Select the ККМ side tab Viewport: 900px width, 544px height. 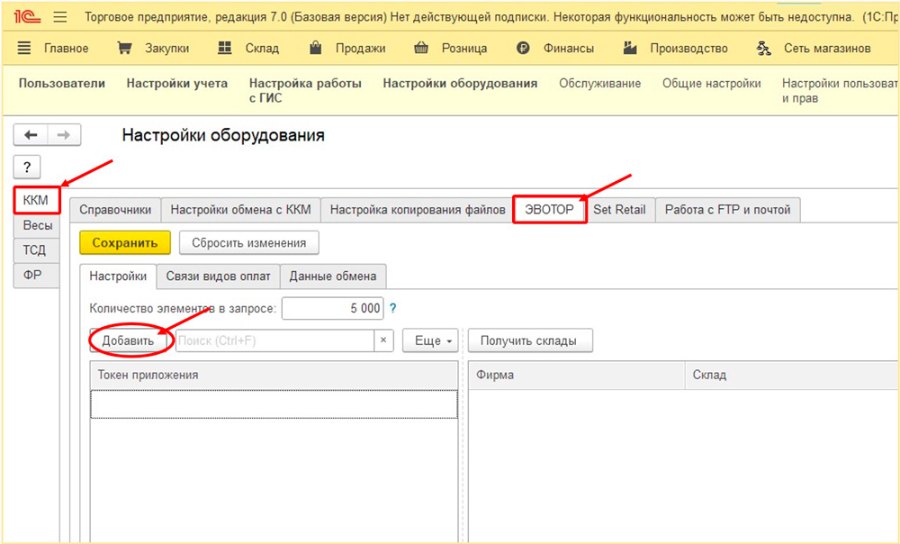click(36, 200)
